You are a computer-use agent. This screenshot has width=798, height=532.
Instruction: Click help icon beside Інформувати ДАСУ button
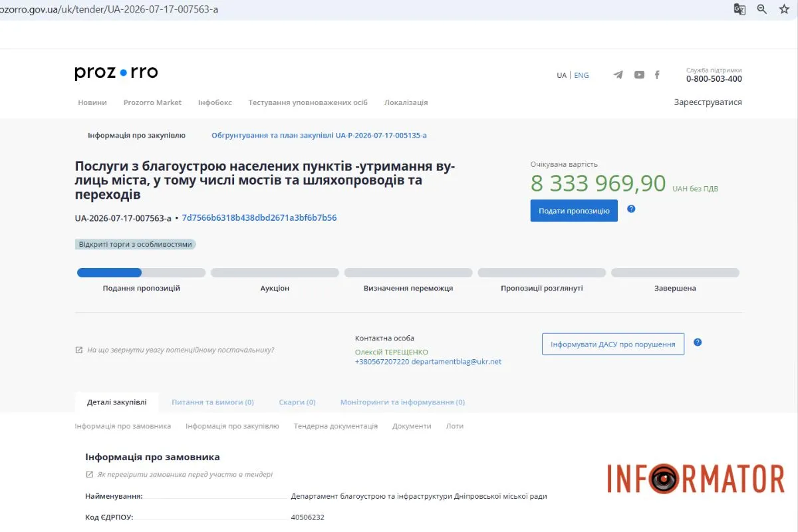(x=698, y=342)
